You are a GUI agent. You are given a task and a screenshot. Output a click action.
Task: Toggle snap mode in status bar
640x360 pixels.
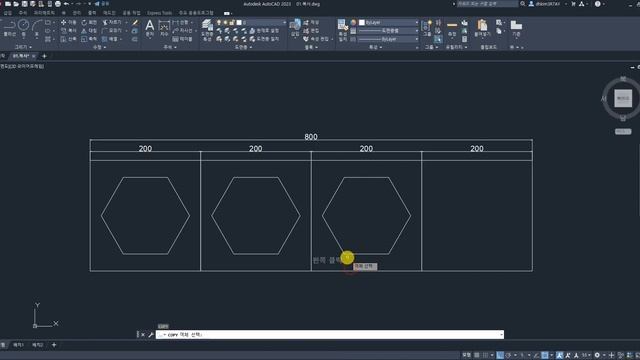tap(485, 355)
